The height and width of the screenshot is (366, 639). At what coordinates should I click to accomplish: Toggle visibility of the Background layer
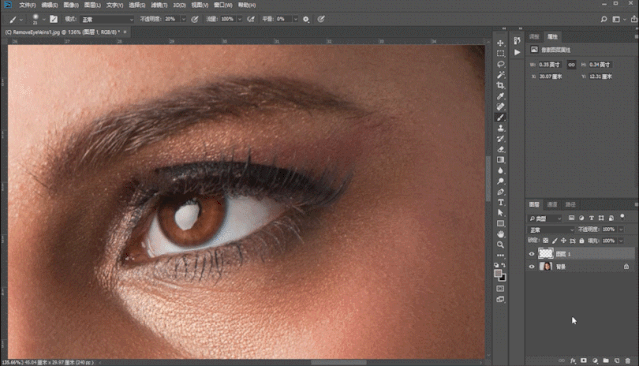click(531, 267)
